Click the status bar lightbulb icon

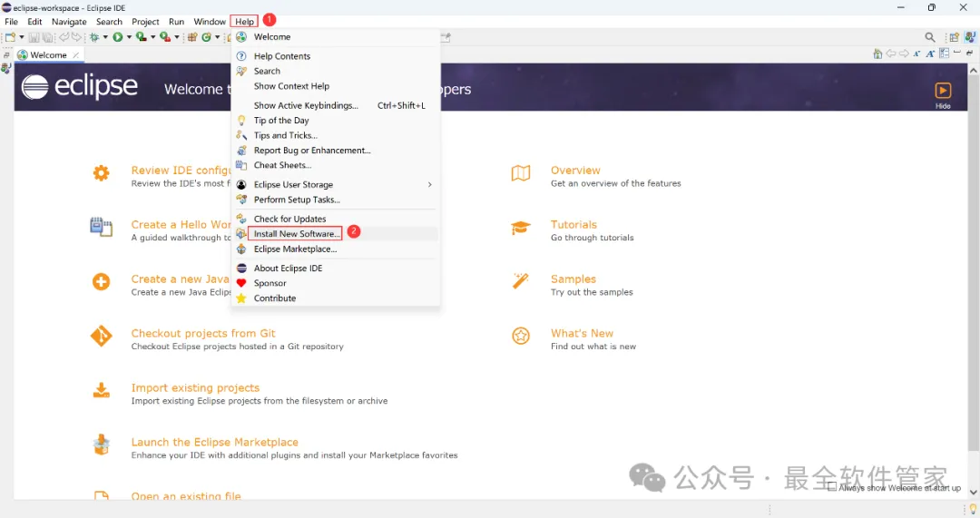(x=973, y=510)
